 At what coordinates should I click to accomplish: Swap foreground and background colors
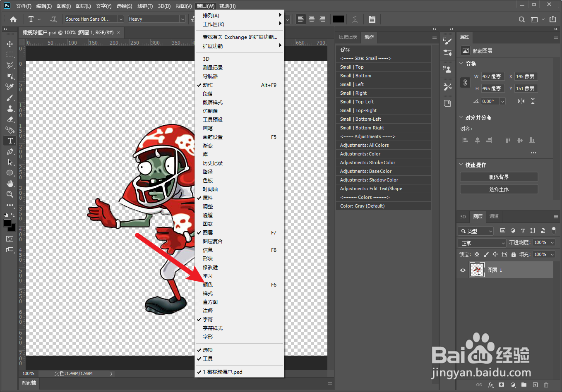[13, 215]
